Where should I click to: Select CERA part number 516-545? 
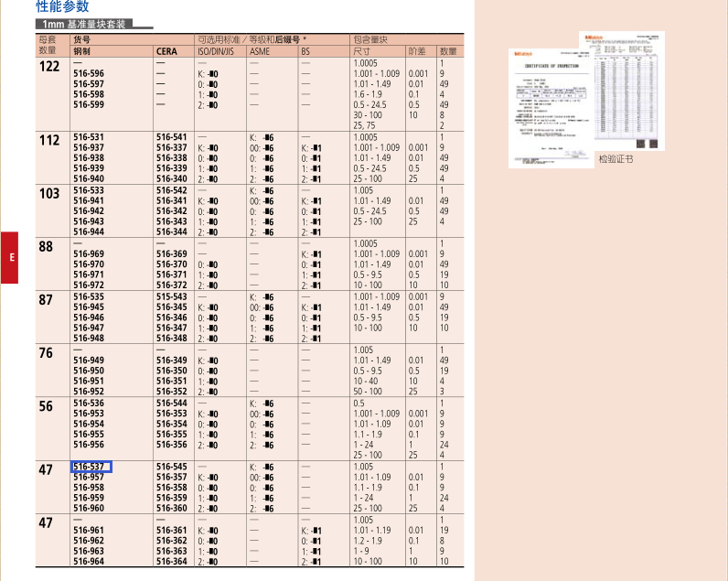tap(172, 467)
